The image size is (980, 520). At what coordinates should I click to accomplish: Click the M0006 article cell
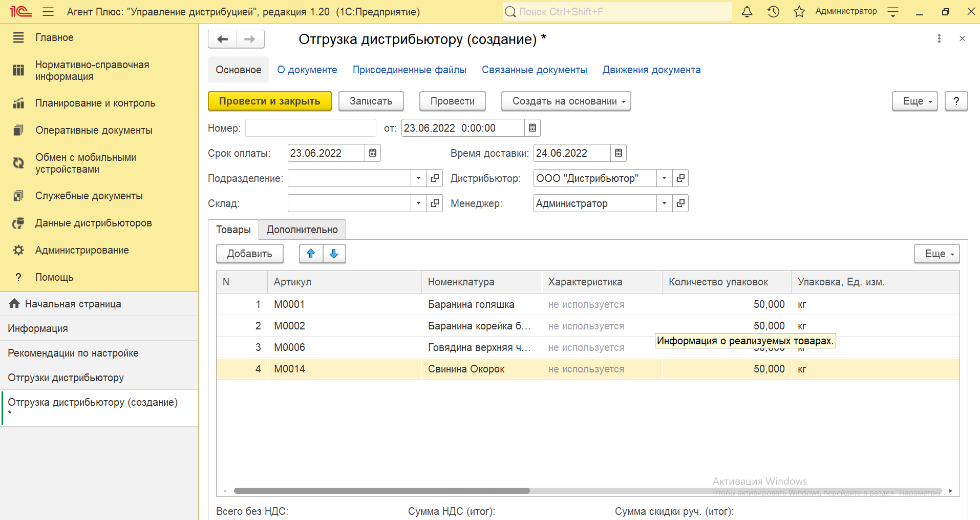(344, 347)
